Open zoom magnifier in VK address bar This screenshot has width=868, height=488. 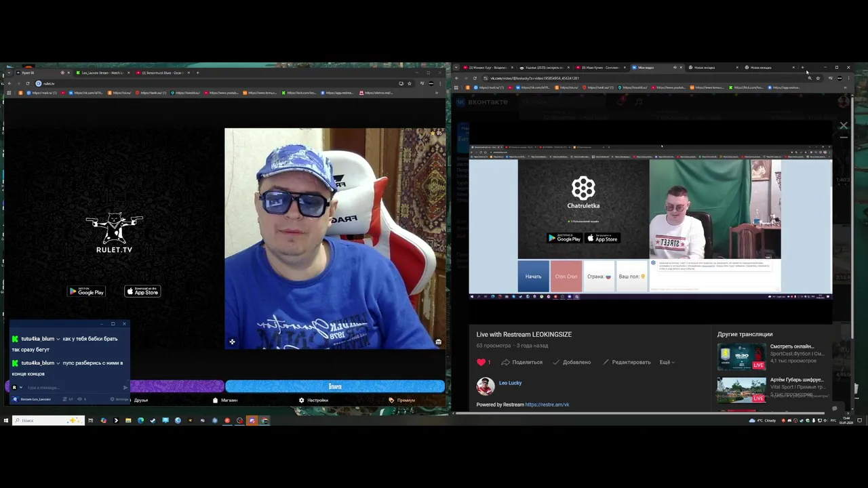(809, 78)
